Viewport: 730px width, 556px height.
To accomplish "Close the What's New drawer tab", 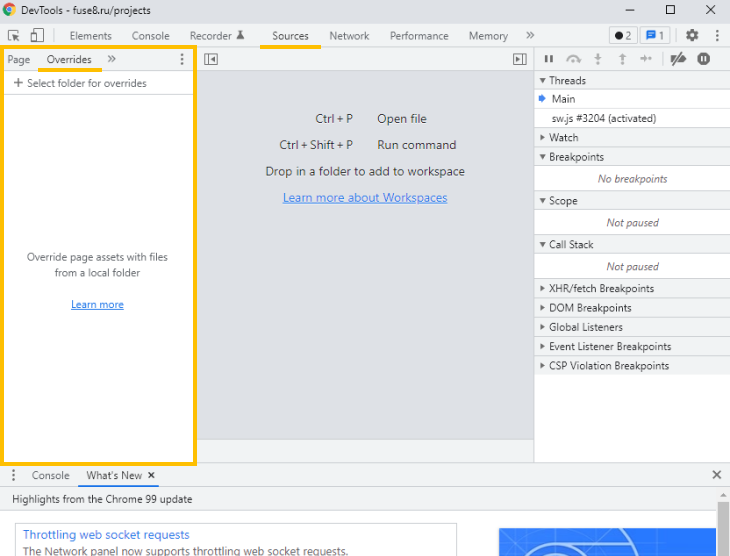I will click(152, 475).
